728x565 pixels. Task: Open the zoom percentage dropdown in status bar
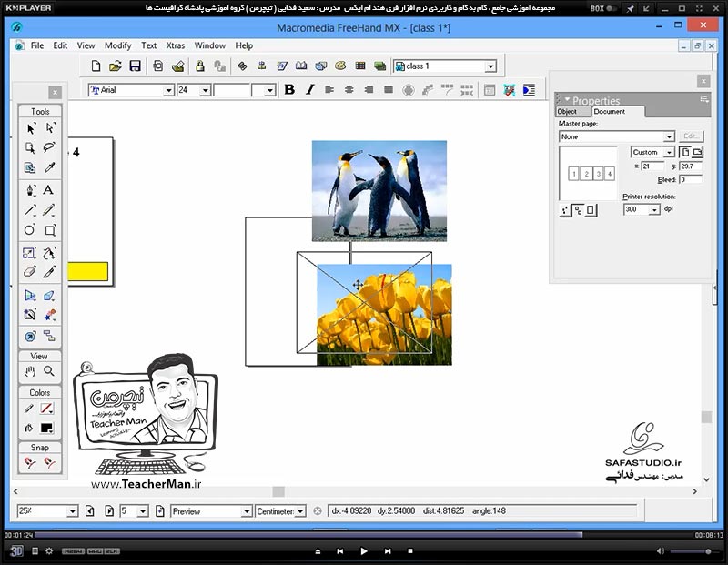pyautogui.click(x=73, y=511)
